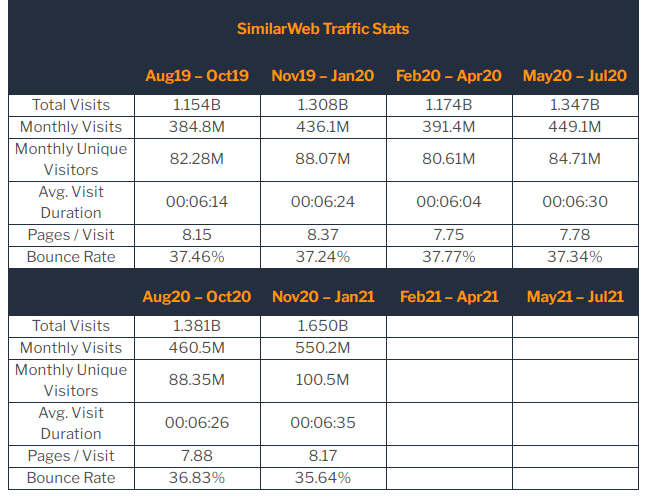This screenshot has height=502, width=650.
Task: Select the 00:06:30 visit duration cell
Action: (575, 202)
